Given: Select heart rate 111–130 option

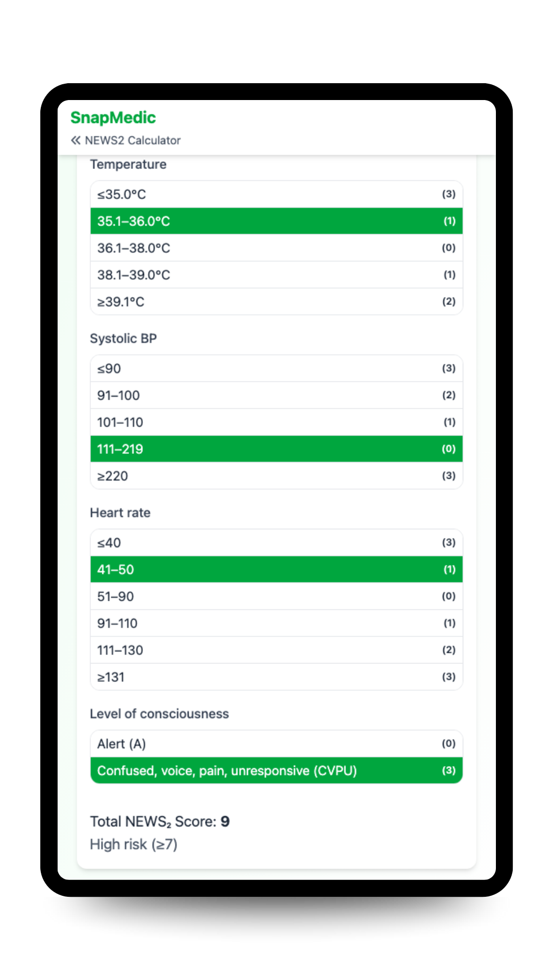Looking at the screenshot, I should pyautogui.click(x=276, y=650).
